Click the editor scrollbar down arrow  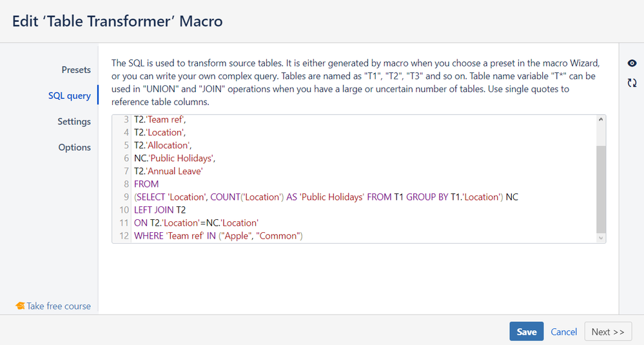click(601, 238)
